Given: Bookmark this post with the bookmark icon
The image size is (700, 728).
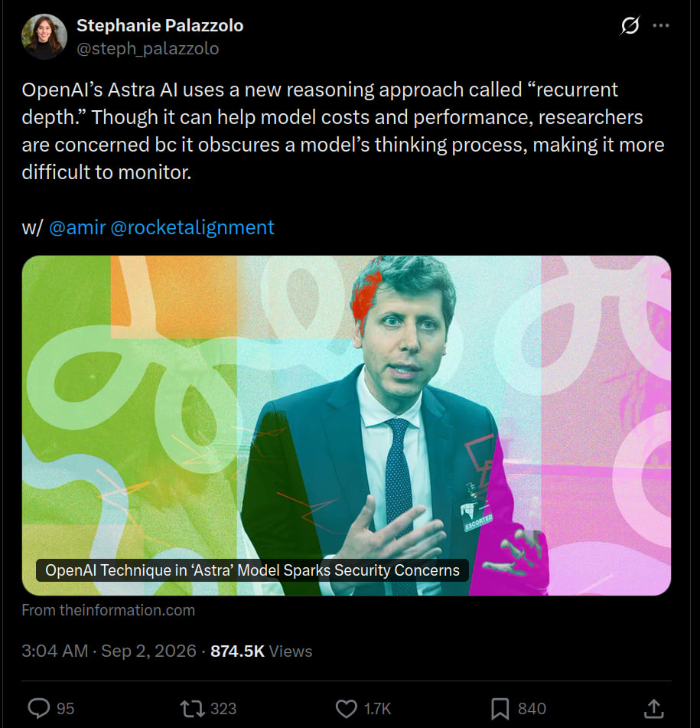Looking at the screenshot, I should (x=500, y=709).
